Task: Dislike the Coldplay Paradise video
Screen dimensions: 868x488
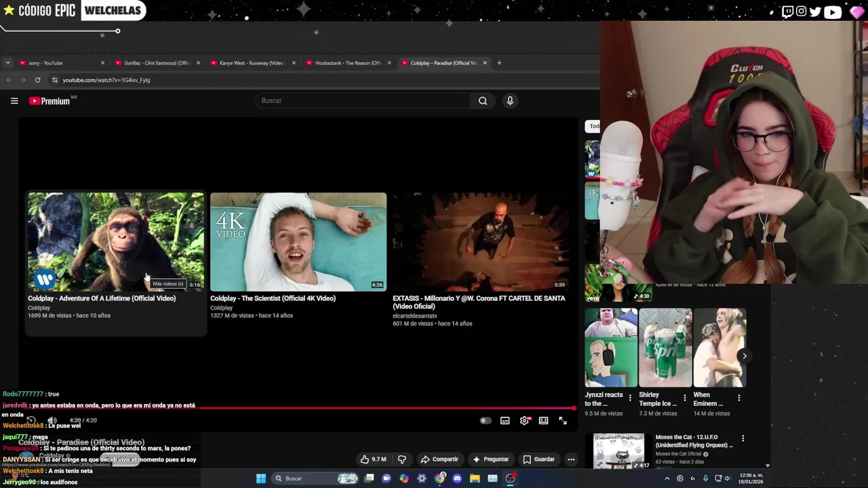Action: point(401,460)
